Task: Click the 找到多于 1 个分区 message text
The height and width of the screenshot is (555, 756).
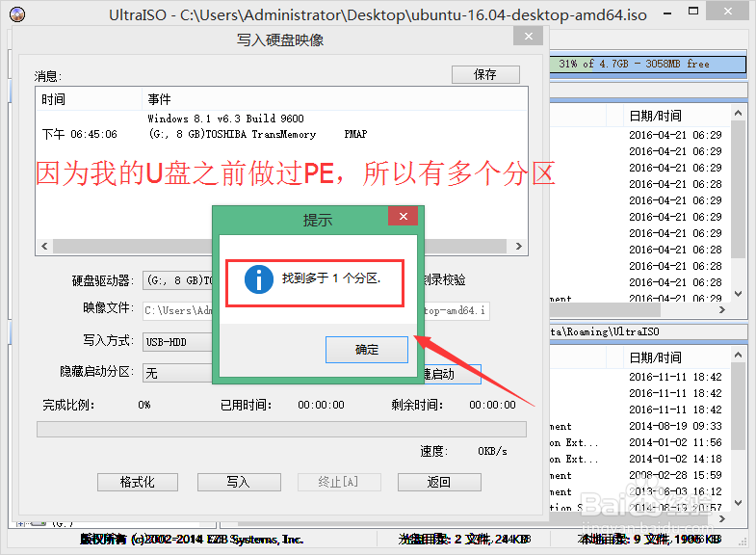Action: (x=331, y=278)
